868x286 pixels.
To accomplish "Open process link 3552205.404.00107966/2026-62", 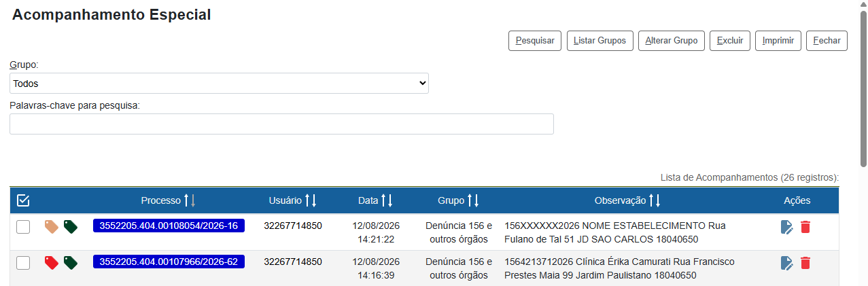I will (x=169, y=262).
